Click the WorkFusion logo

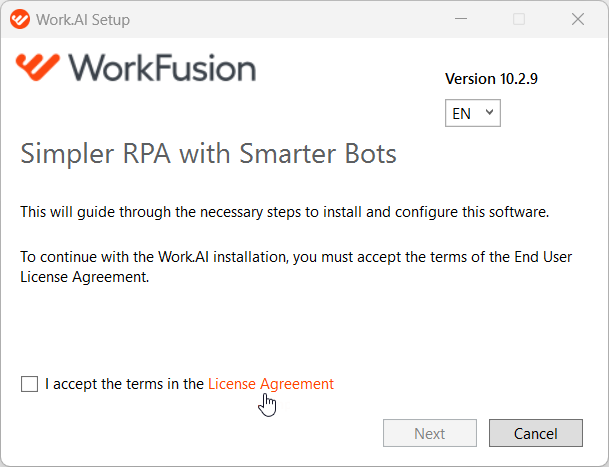[x=136, y=68]
